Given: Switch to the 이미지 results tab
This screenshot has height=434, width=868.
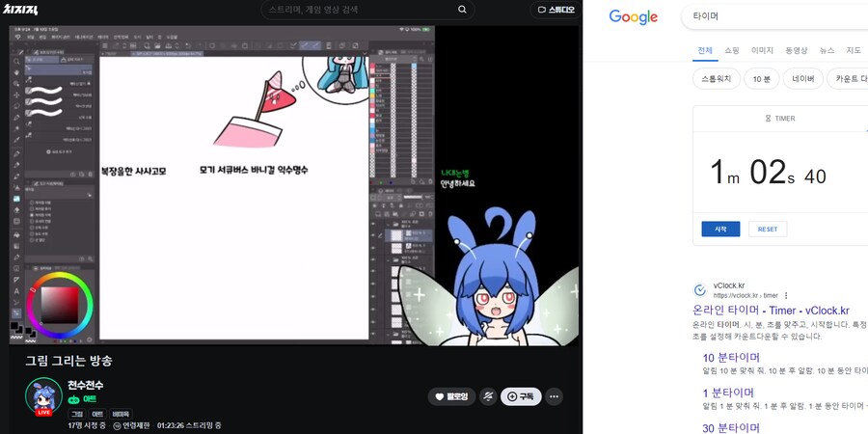Looking at the screenshot, I should pos(762,50).
